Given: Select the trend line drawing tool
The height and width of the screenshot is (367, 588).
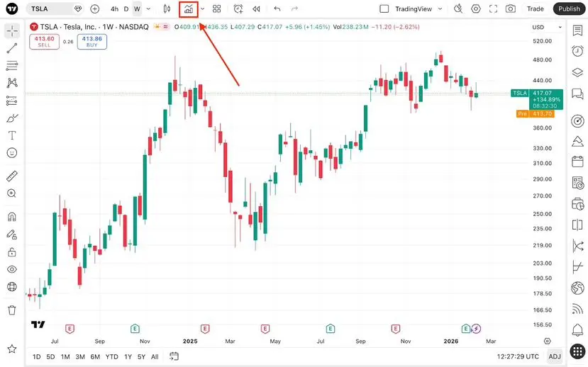Looking at the screenshot, I should click(12, 48).
